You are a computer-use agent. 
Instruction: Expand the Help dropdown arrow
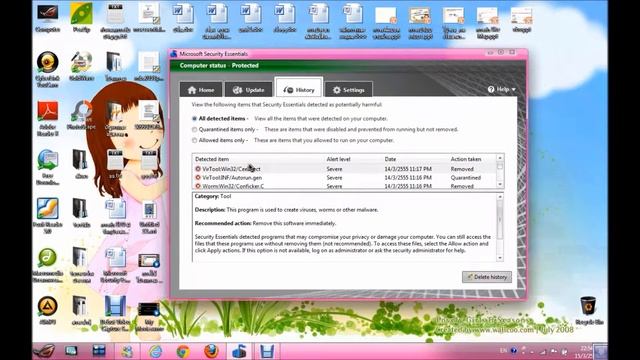[513, 89]
